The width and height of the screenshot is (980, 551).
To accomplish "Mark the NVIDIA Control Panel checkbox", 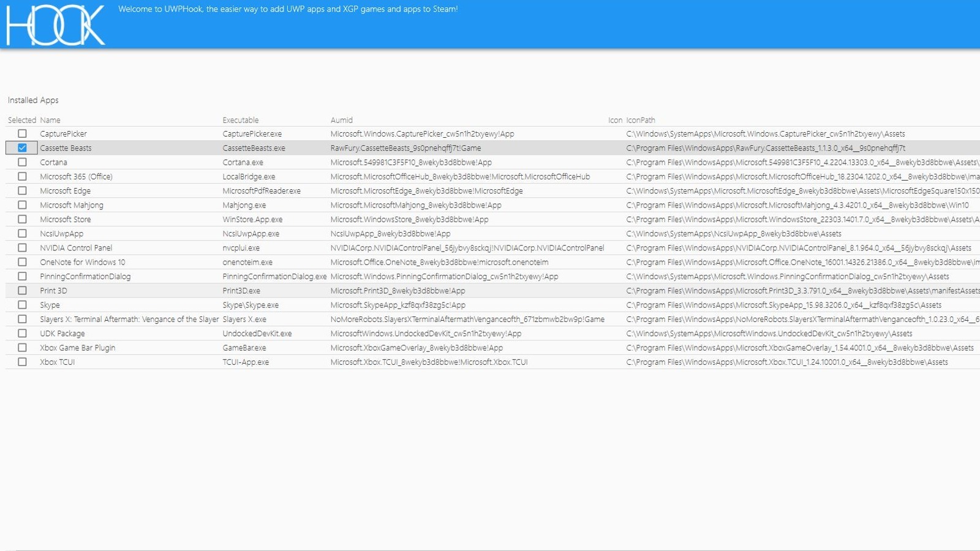I will click(22, 248).
